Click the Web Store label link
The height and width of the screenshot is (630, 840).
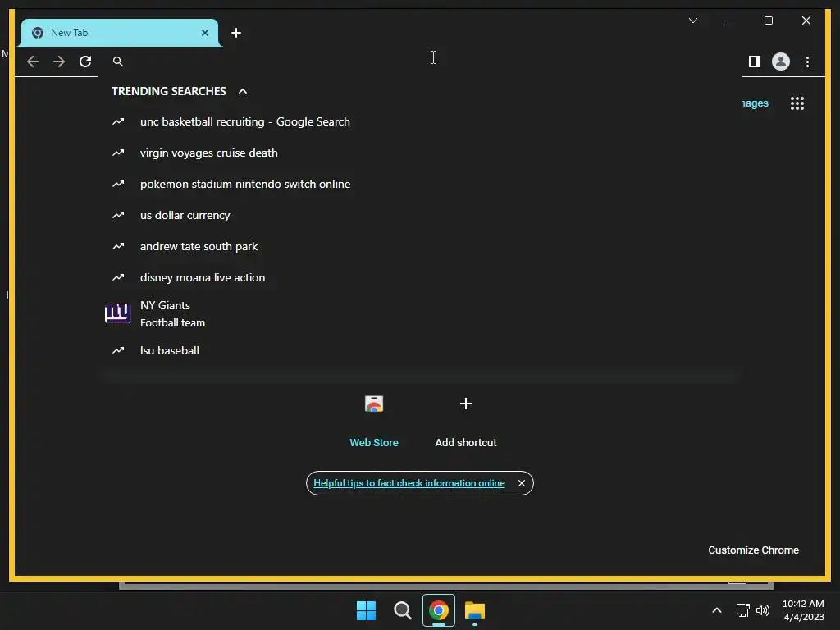[x=374, y=442]
